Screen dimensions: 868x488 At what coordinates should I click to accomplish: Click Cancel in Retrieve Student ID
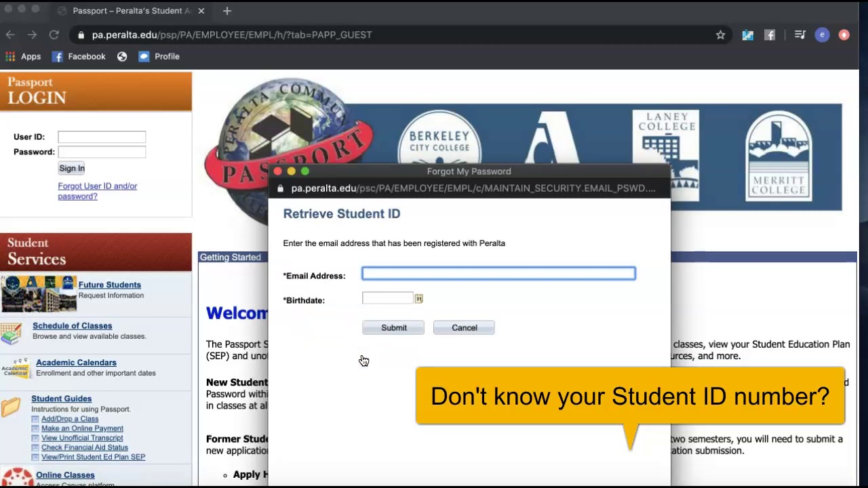464,328
